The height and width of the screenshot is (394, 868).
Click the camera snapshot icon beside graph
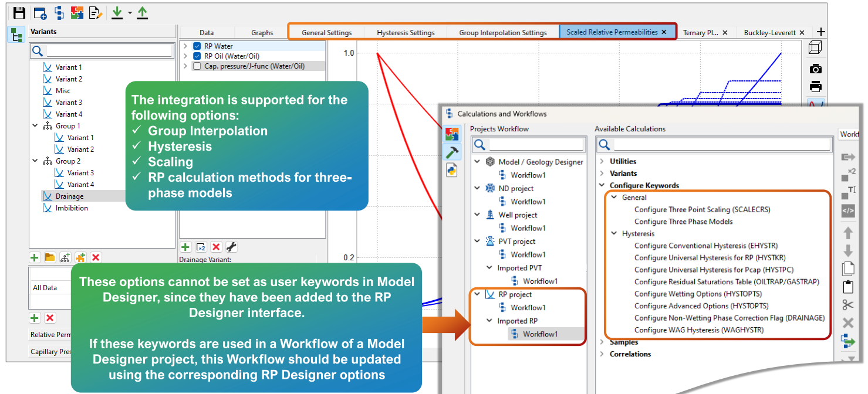coord(815,69)
